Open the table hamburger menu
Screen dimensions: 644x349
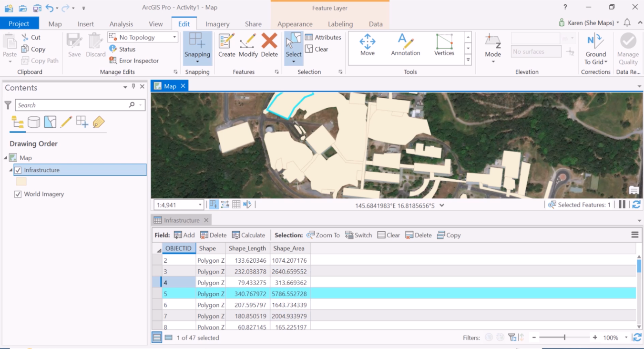635,235
